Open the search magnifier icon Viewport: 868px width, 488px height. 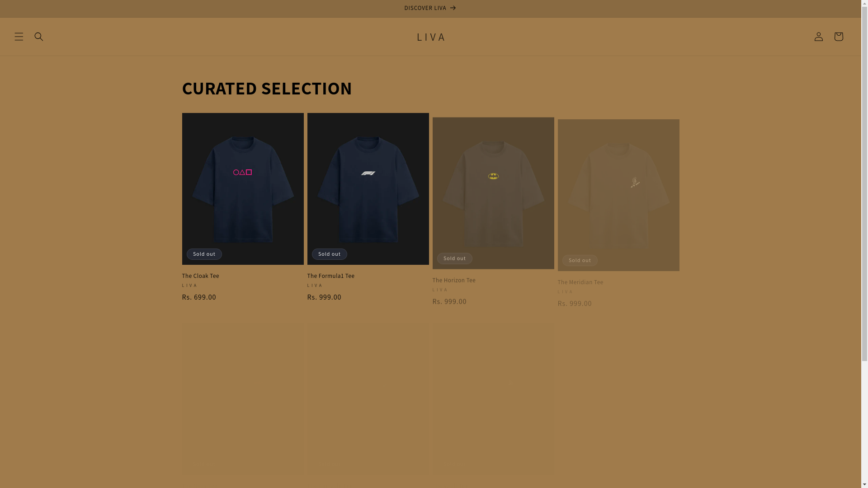point(39,37)
